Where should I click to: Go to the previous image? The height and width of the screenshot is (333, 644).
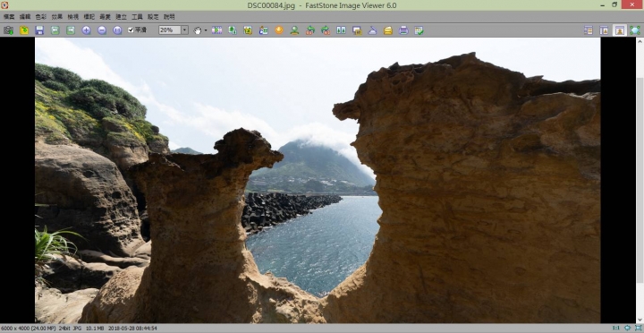55,30
